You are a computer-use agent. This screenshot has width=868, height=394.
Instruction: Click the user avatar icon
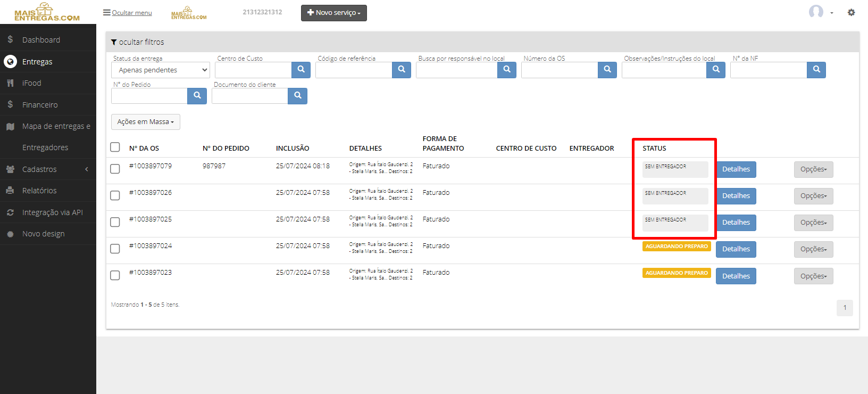click(816, 12)
